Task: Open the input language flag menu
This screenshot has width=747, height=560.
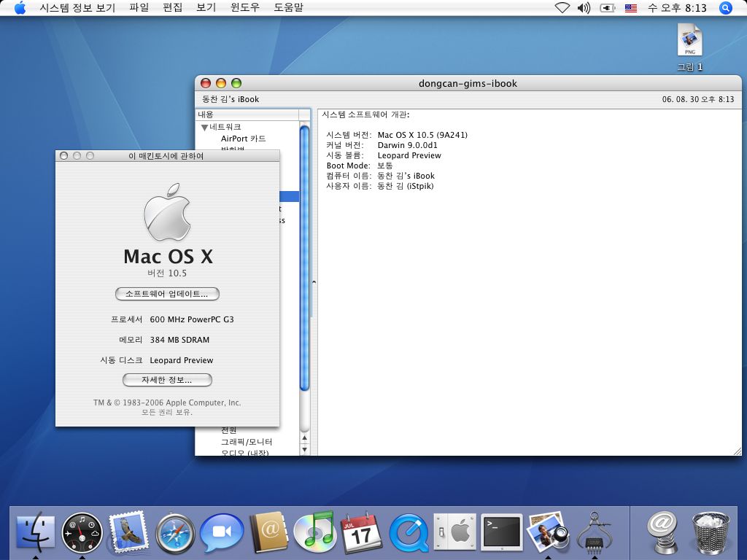Action: click(x=631, y=8)
